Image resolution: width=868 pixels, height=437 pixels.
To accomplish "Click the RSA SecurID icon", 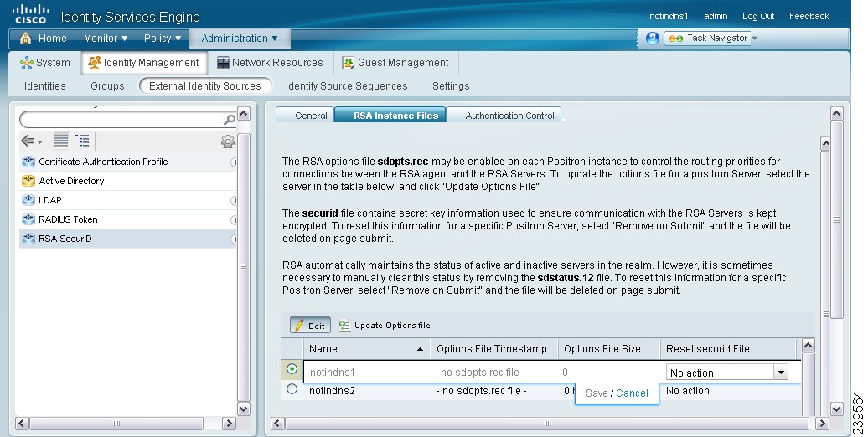I will tap(28, 239).
